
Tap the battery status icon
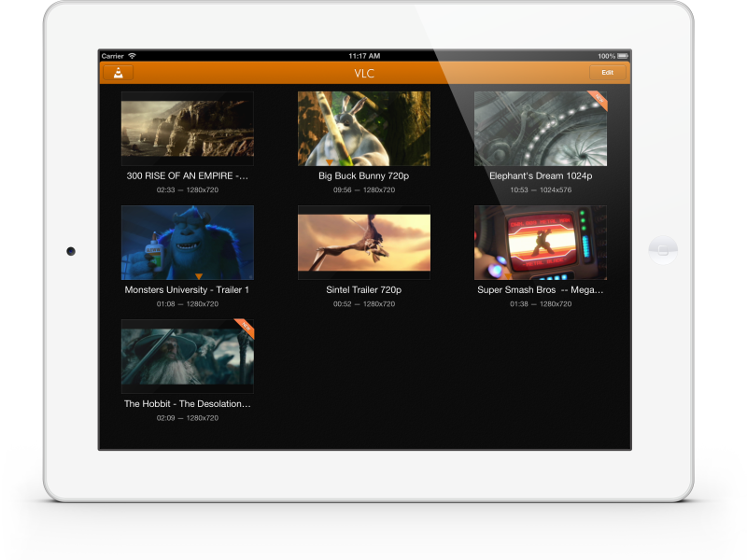[x=623, y=56]
